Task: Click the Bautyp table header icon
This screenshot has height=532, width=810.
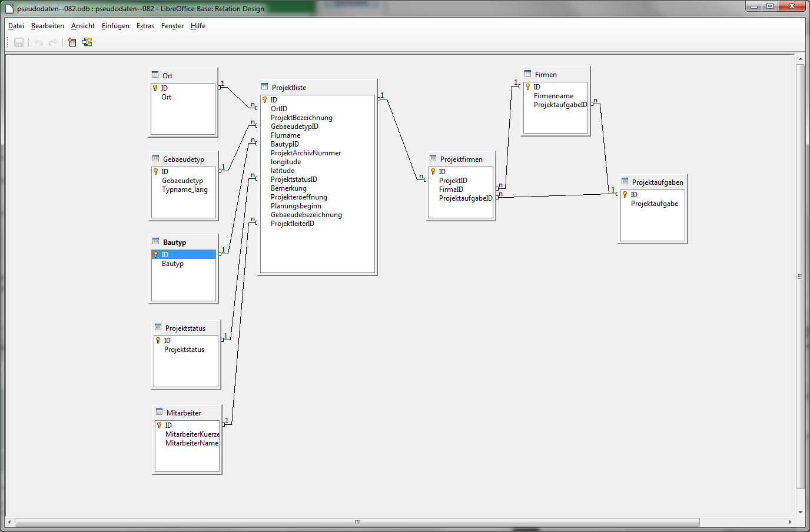Action: click(x=156, y=241)
